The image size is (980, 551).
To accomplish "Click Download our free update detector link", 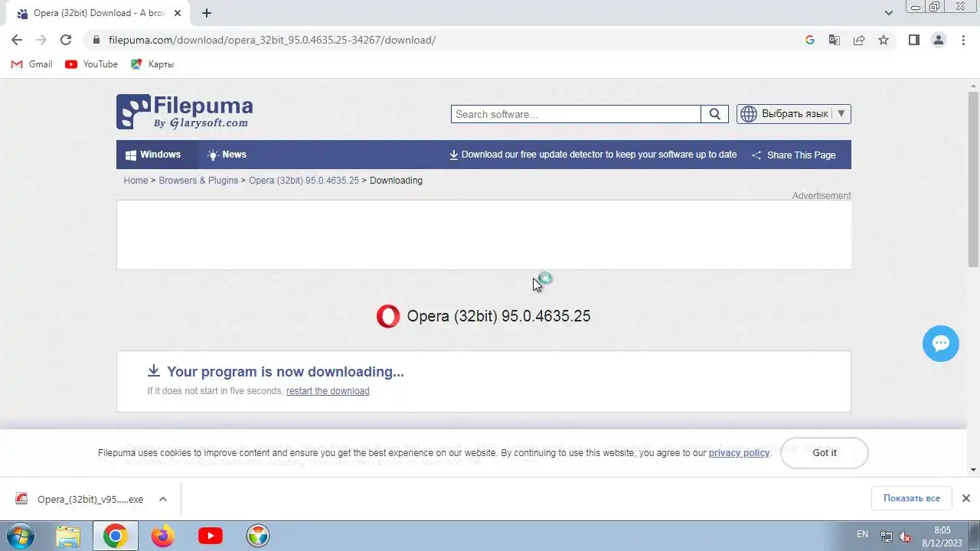I will point(593,155).
